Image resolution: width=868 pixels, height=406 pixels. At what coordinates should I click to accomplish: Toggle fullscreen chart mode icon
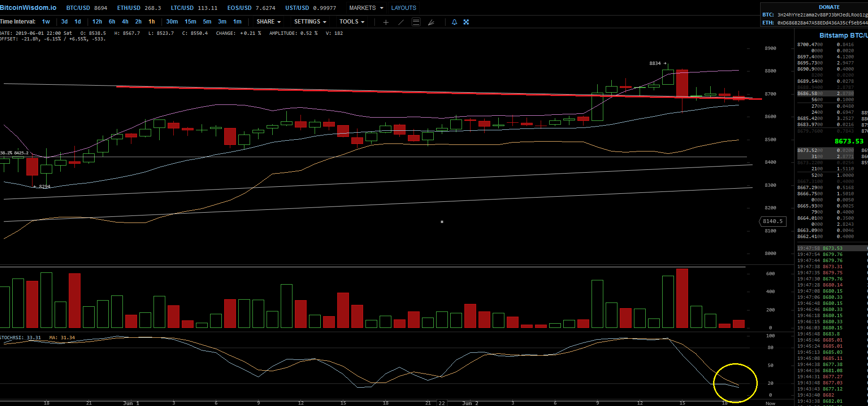[x=466, y=22]
